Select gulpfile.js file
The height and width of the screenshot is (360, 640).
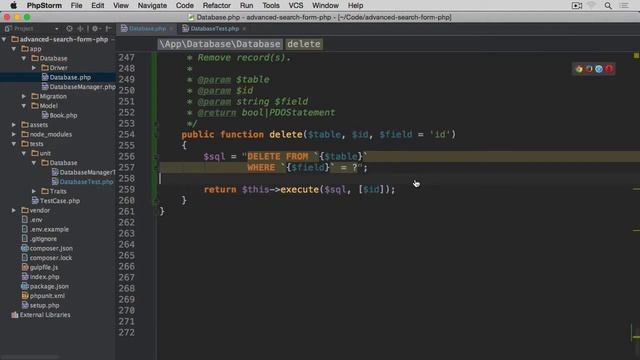tap(44, 267)
